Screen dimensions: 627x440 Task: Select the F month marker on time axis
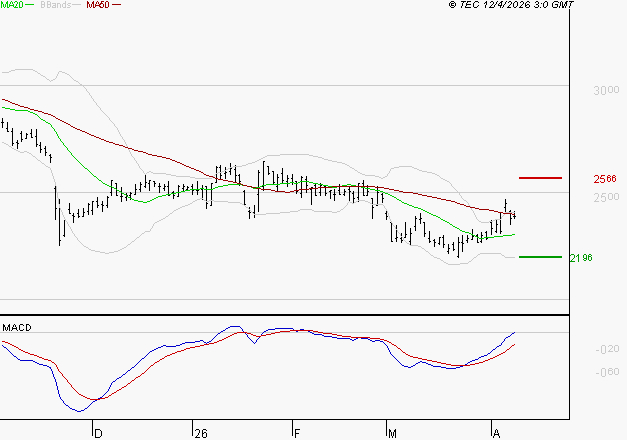(296, 433)
